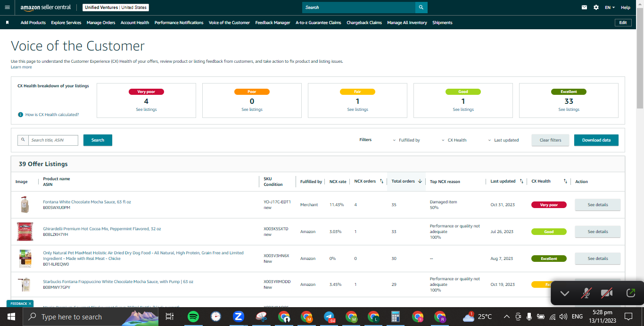Image resolution: width=644 pixels, height=326 pixels.
Task: Click Clear filters button
Action: point(550,140)
